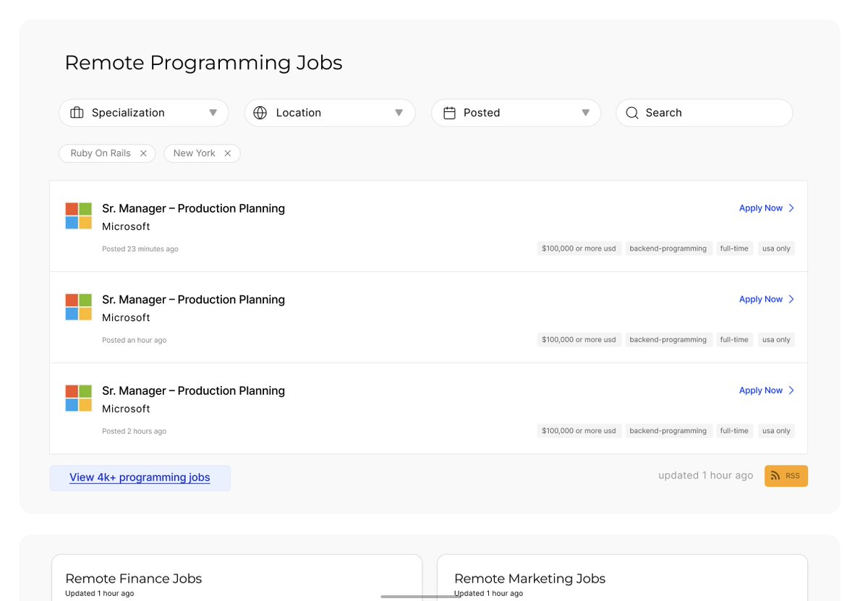The width and height of the screenshot is (868, 601).
Task: Click the briefcase icon in Specialization filter
Action: [77, 113]
